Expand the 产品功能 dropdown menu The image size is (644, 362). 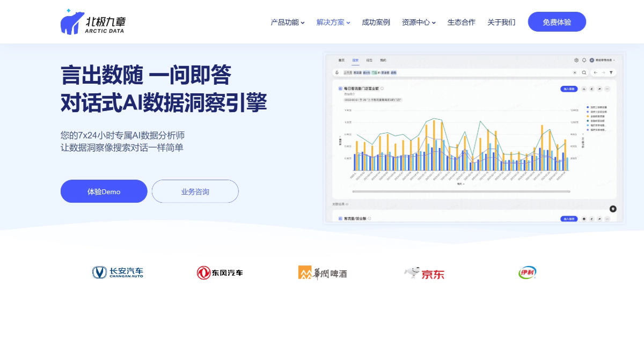click(x=288, y=23)
